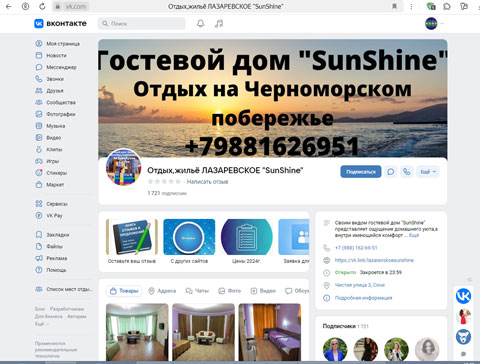
Task: Click Реклама icon in sidebar
Action: pyautogui.click(x=39, y=258)
